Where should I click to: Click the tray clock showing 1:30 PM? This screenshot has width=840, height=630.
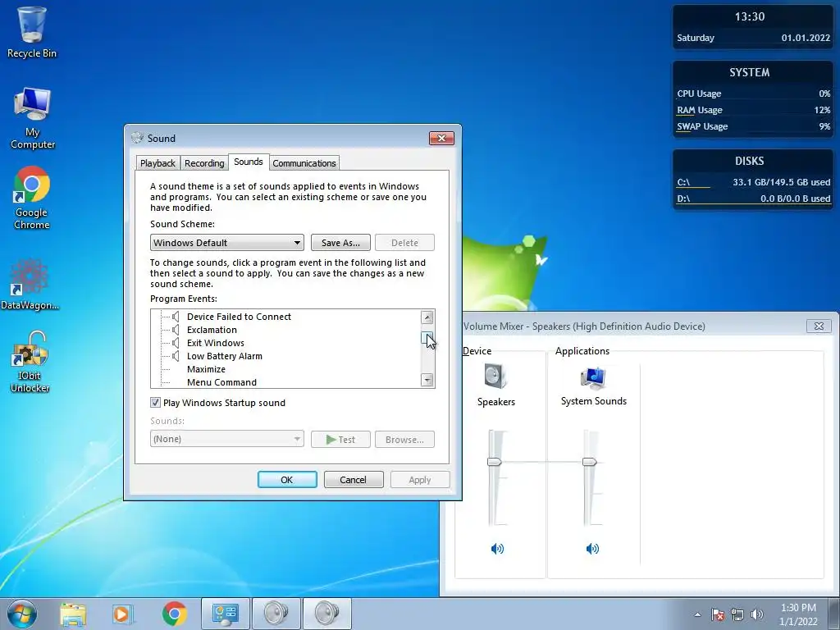point(798,614)
